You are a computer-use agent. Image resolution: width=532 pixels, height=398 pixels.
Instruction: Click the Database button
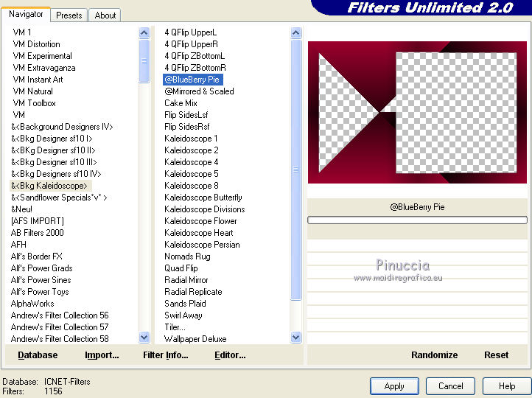click(38, 355)
